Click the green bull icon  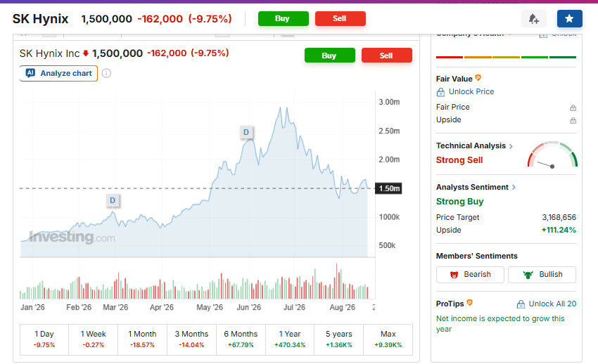(528, 275)
